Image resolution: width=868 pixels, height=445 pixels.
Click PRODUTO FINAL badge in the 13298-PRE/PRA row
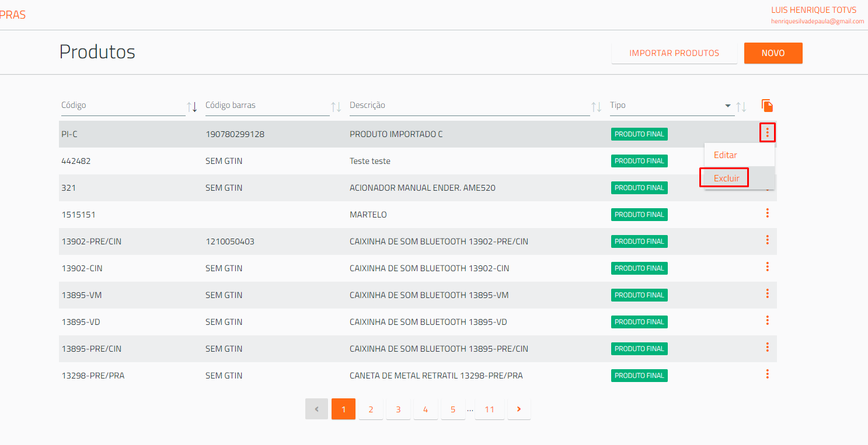pyautogui.click(x=639, y=376)
